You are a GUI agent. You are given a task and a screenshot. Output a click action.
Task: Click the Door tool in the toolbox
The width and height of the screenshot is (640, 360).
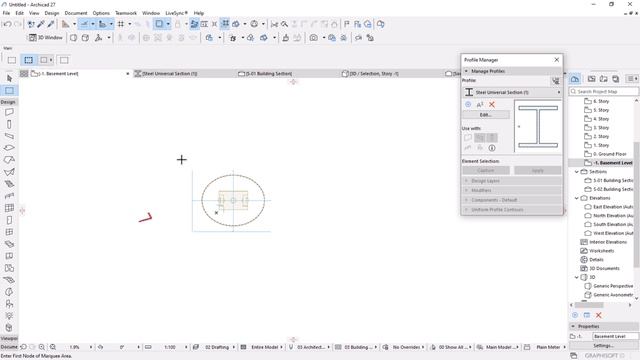(x=9, y=220)
